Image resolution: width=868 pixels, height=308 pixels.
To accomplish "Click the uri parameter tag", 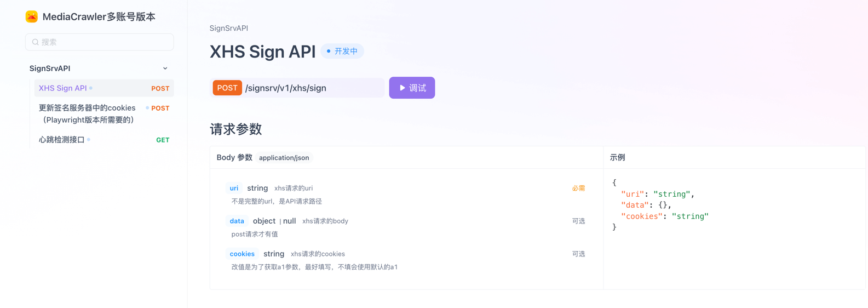I will pos(234,188).
